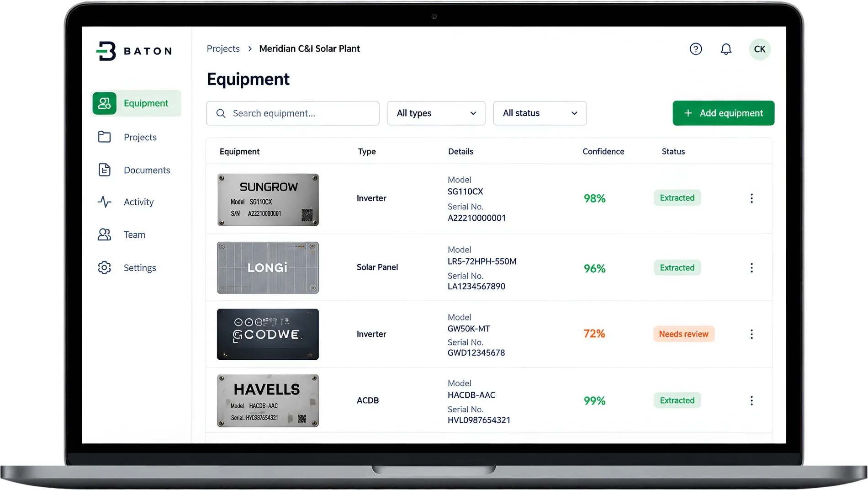Open notifications bell icon

tap(726, 49)
